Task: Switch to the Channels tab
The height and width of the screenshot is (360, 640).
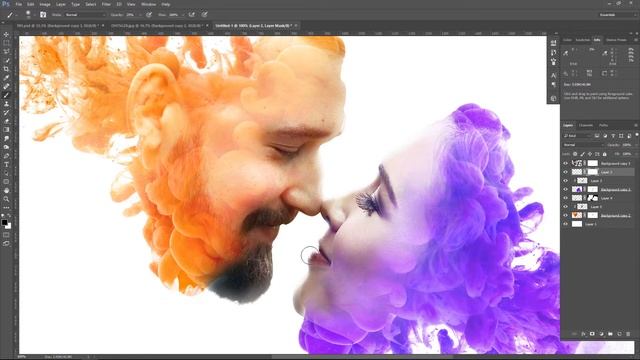Action: click(586, 125)
